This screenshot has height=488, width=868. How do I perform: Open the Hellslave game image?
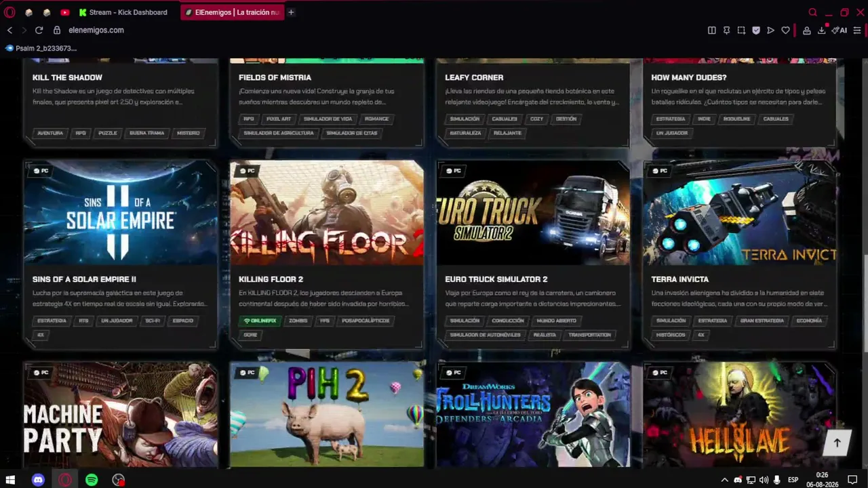pyautogui.click(x=739, y=415)
